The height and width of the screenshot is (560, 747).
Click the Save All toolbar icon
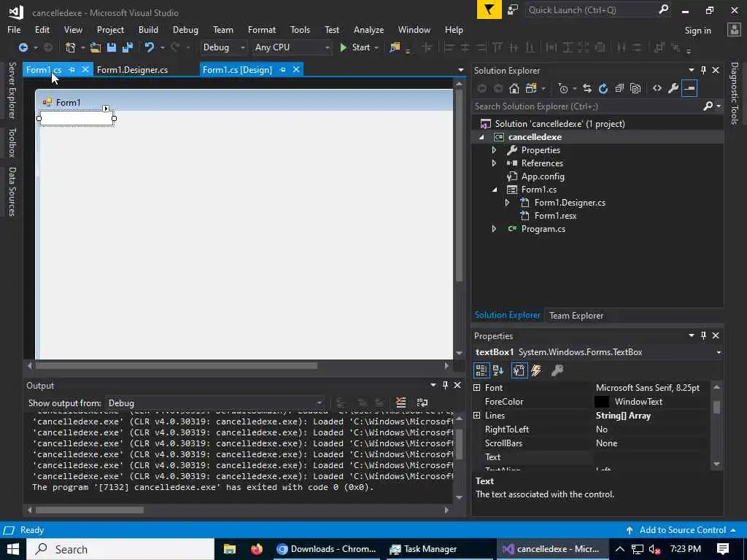(128, 47)
